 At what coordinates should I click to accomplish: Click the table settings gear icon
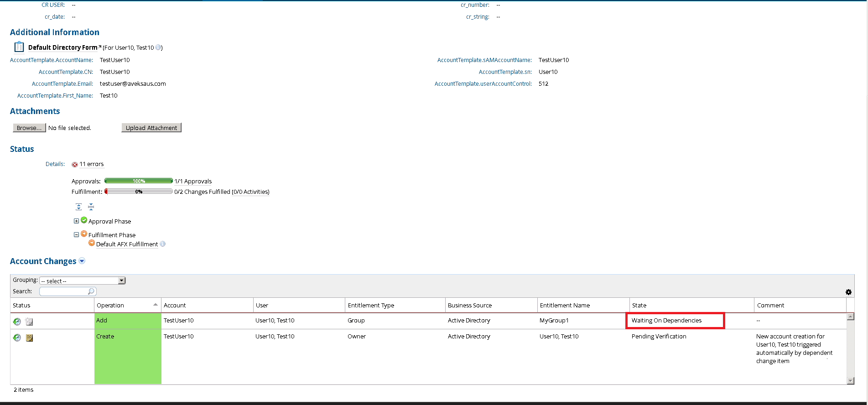point(848,292)
